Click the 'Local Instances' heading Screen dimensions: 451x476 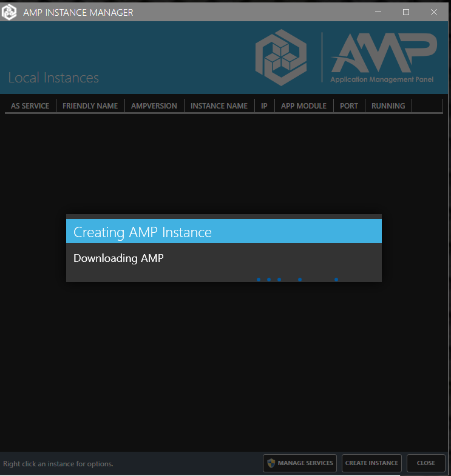pyautogui.click(x=53, y=78)
